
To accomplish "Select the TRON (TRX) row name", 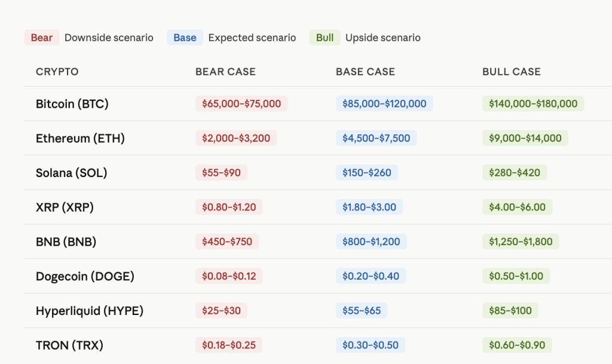I will 69,345.
